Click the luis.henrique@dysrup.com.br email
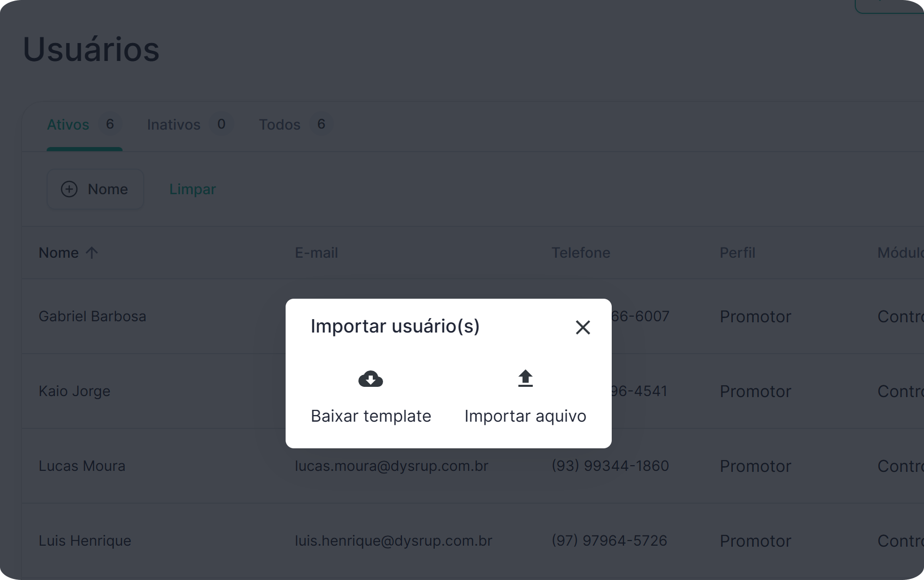Image resolution: width=924 pixels, height=580 pixels. coord(394,541)
